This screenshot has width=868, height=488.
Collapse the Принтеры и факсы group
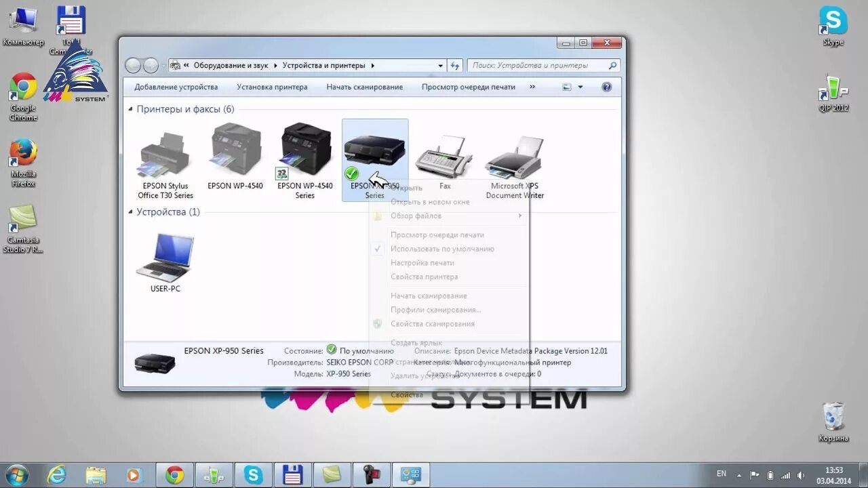point(132,109)
